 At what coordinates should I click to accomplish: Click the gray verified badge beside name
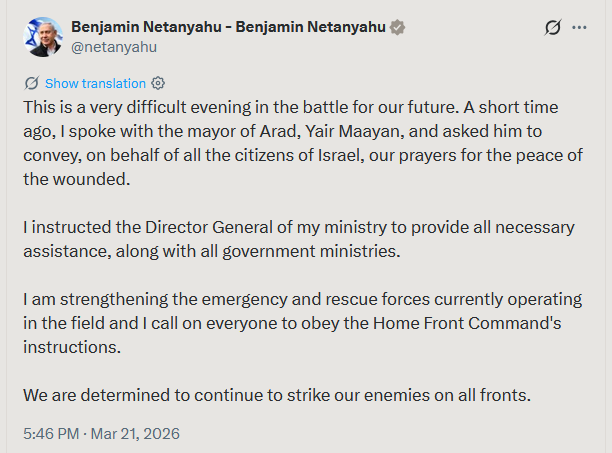click(398, 27)
